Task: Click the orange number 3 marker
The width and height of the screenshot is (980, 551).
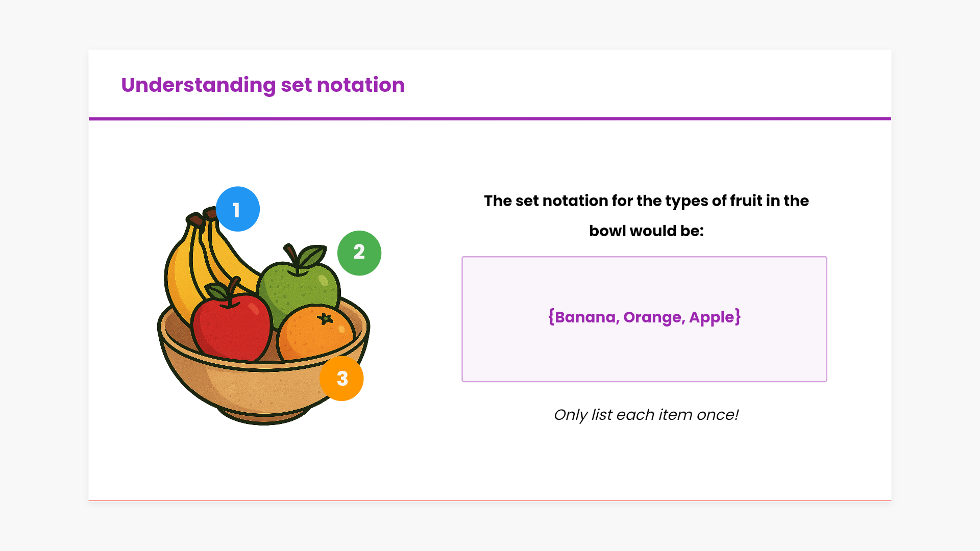Action: [341, 379]
